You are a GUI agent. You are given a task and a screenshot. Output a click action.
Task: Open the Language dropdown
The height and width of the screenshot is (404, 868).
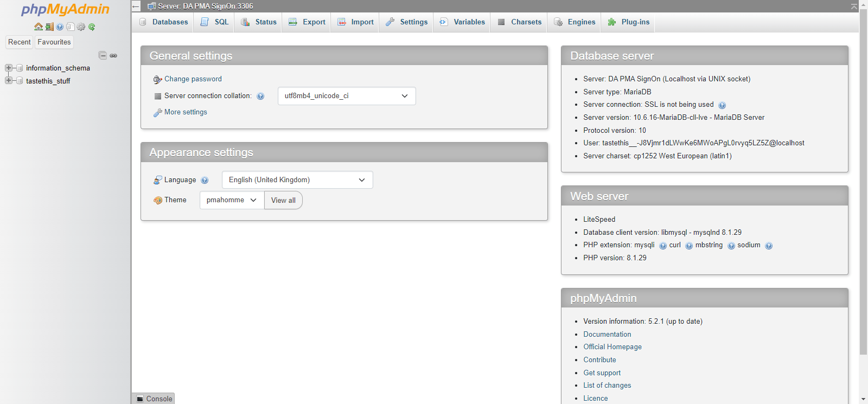297,180
